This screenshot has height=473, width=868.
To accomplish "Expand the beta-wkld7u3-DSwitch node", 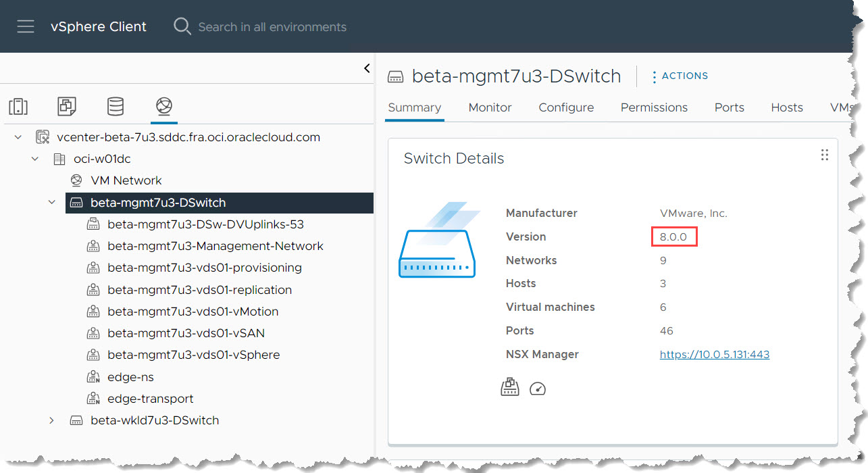I will pos(52,420).
